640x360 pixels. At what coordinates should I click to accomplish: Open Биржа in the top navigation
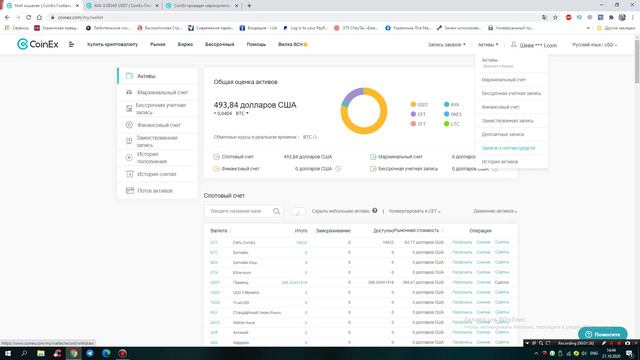(185, 44)
